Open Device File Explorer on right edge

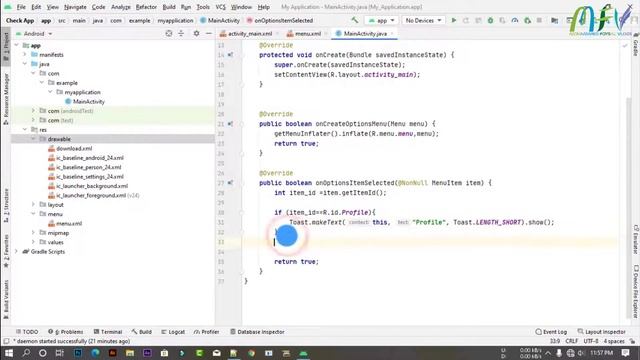[636, 291]
